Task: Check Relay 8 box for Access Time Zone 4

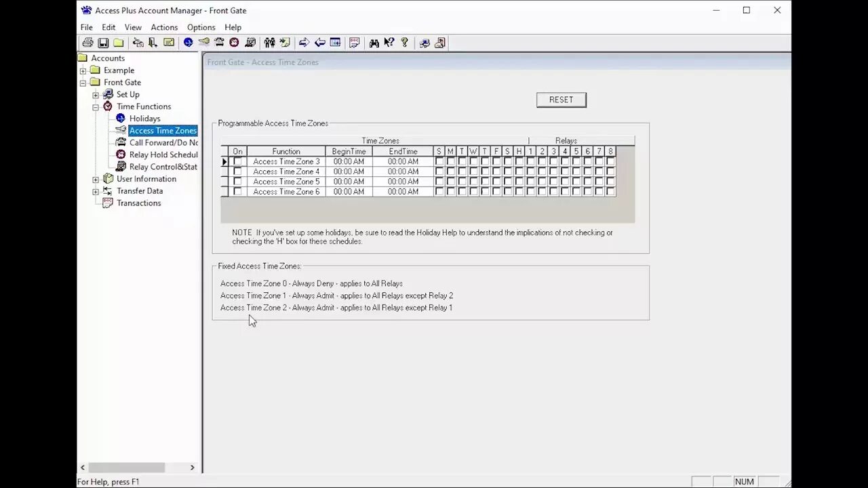Action: point(610,171)
